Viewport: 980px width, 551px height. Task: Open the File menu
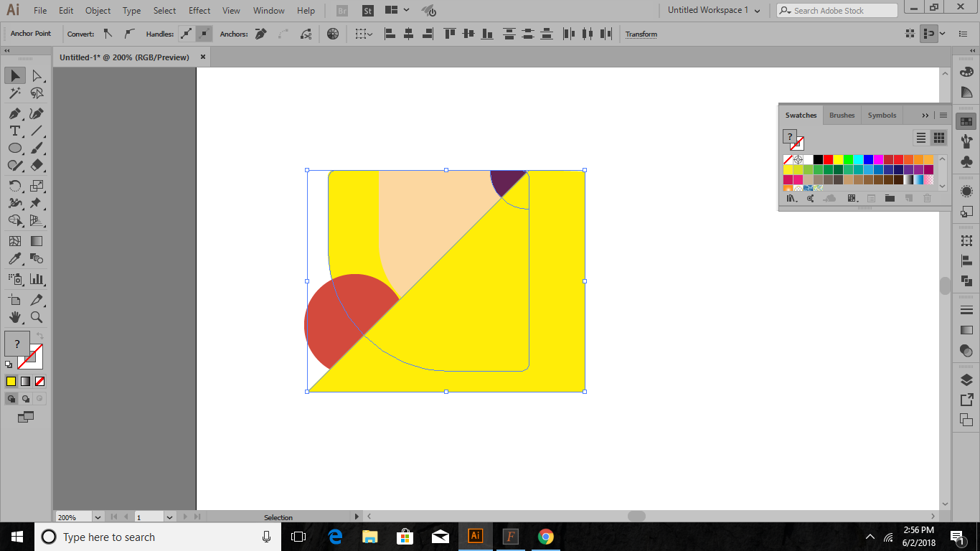[x=40, y=11]
